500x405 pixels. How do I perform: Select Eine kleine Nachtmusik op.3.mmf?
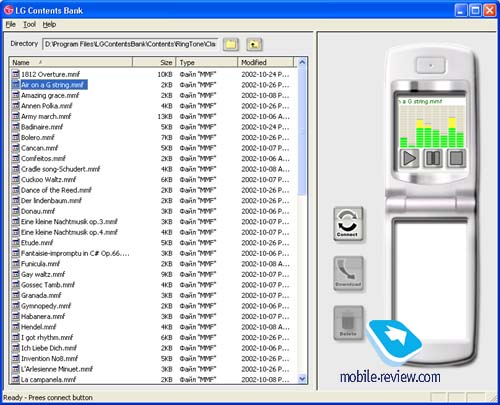pos(69,221)
